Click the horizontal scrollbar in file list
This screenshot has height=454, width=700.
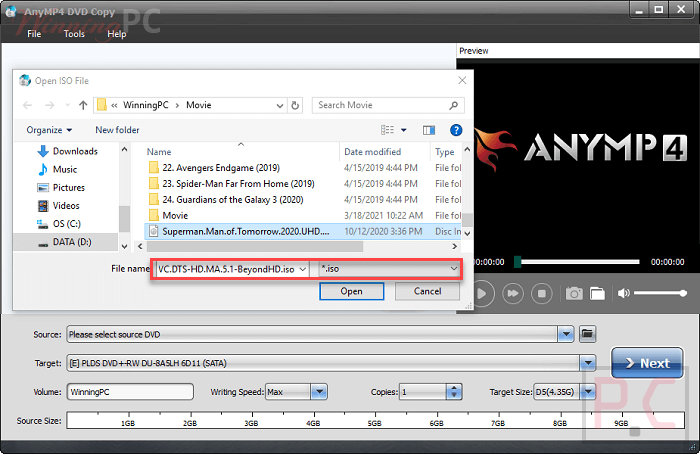pyautogui.click(x=254, y=246)
